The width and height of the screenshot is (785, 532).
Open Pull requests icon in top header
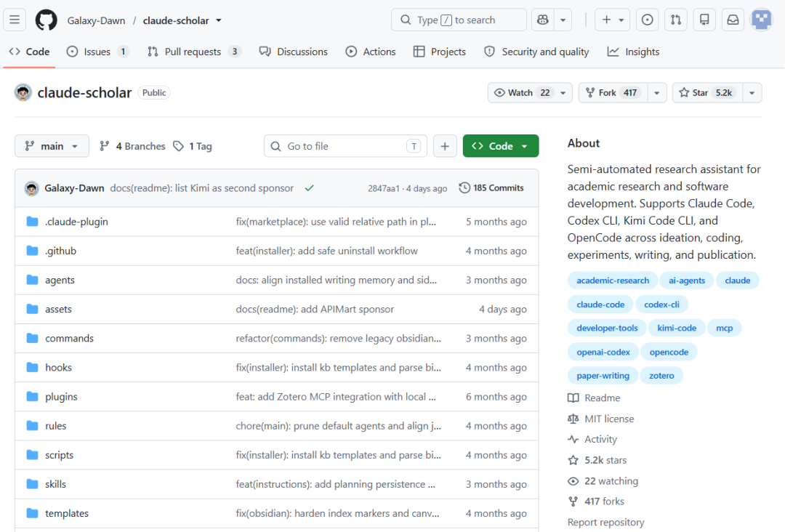[676, 20]
